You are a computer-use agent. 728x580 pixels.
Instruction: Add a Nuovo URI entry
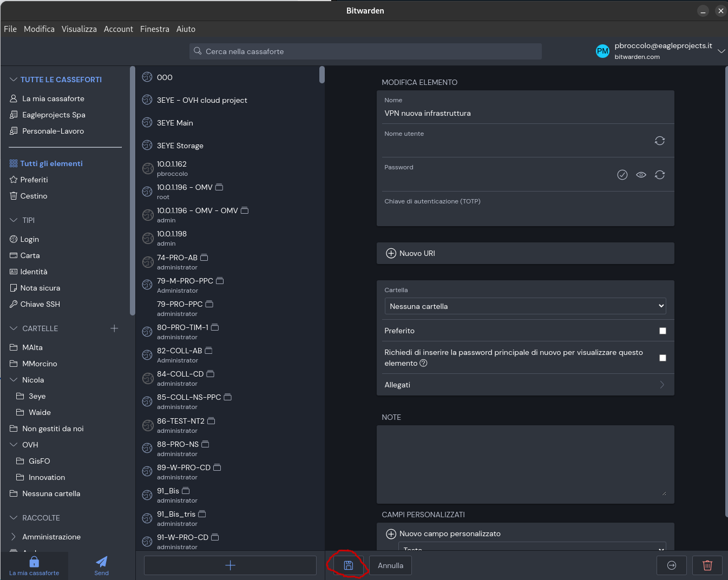click(x=411, y=253)
